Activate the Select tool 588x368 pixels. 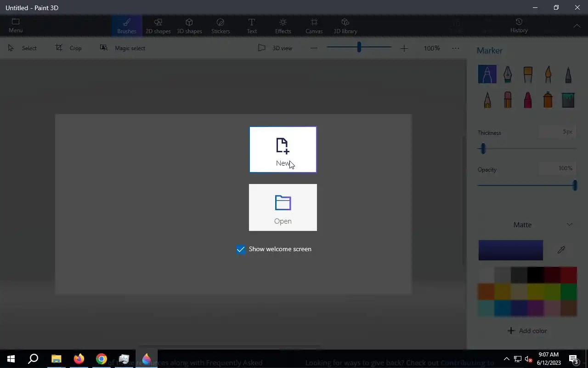pos(23,48)
